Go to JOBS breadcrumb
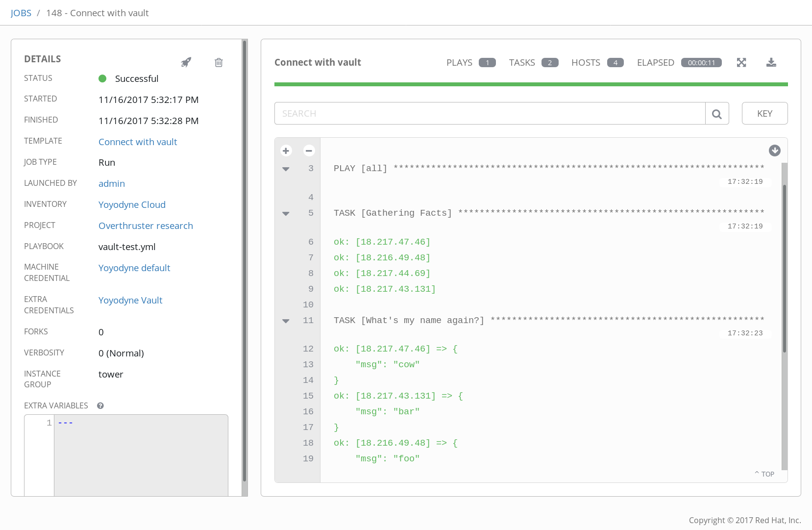This screenshot has height=530, width=812. click(x=21, y=13)
